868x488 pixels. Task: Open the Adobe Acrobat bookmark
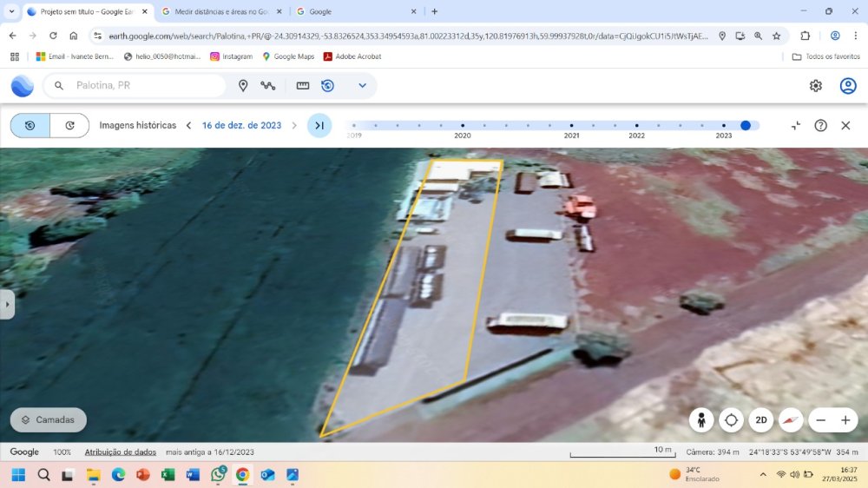(x=352, y=56)
